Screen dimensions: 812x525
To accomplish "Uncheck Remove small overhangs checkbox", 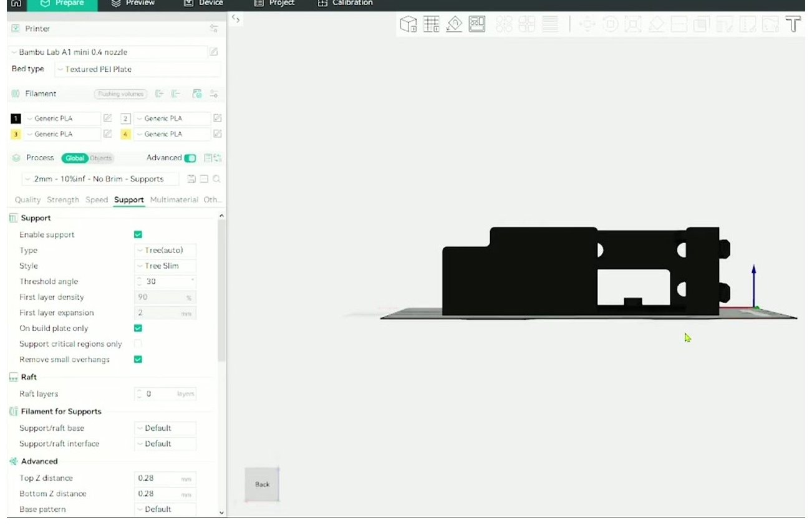I will (138, 359).
